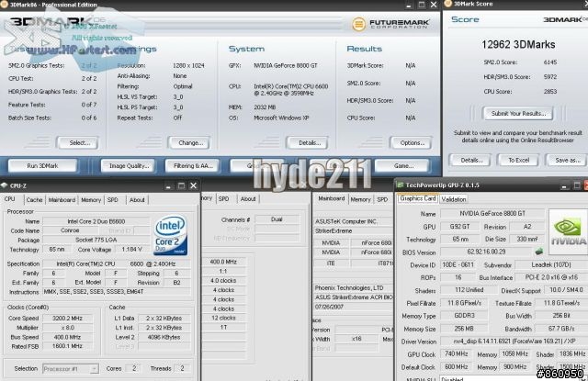Click the BIOS date field 07/26/2007
The image size is (588, 381).
click(x=353, y=307)
